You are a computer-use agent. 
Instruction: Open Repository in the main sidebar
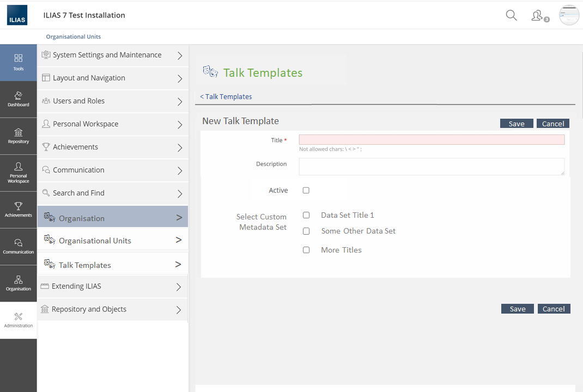point(19,136)
